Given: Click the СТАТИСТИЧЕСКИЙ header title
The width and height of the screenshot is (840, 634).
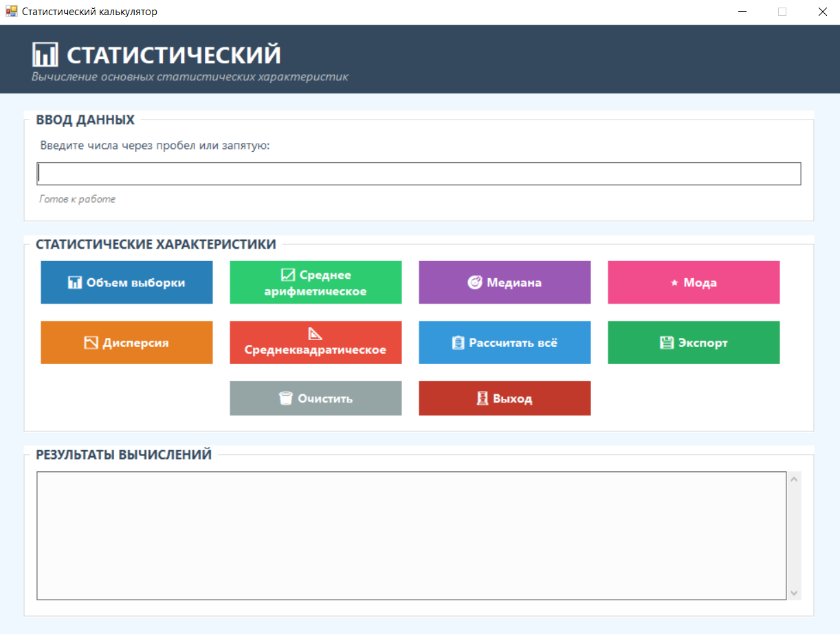Looking at the screenshot, I should 174,55.
